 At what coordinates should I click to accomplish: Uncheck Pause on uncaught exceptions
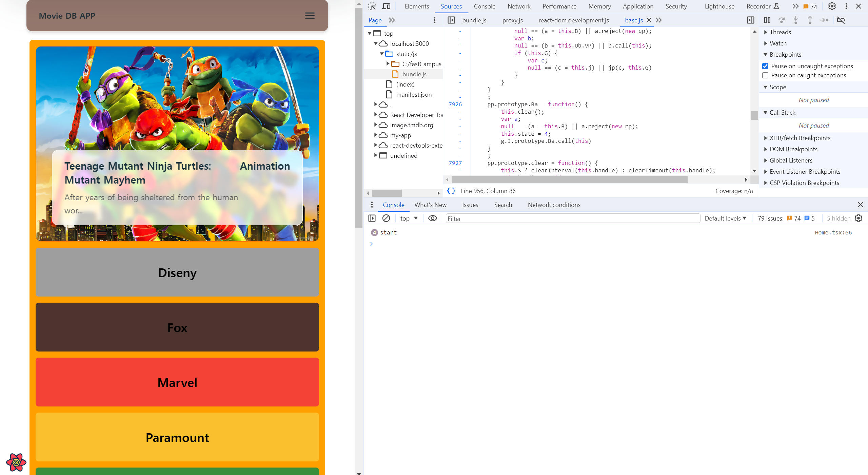coord(765,66)
